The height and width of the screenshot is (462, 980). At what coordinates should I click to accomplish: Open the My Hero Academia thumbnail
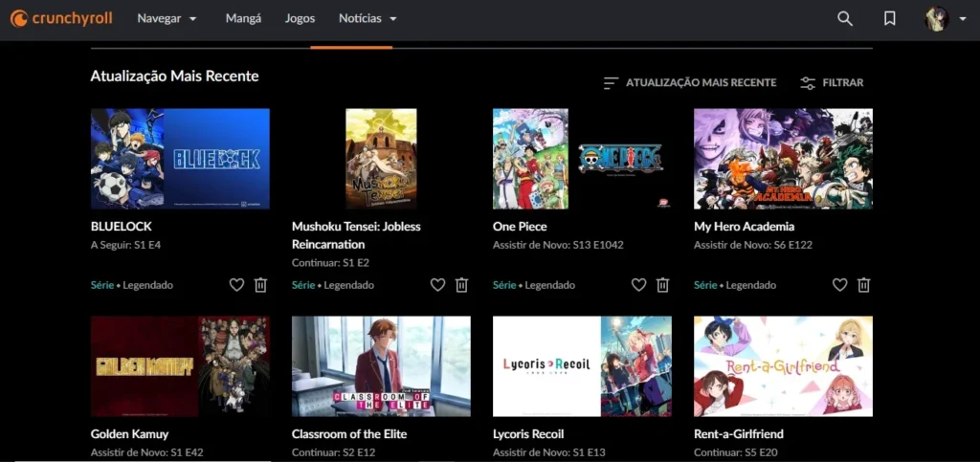click(783, 159)
